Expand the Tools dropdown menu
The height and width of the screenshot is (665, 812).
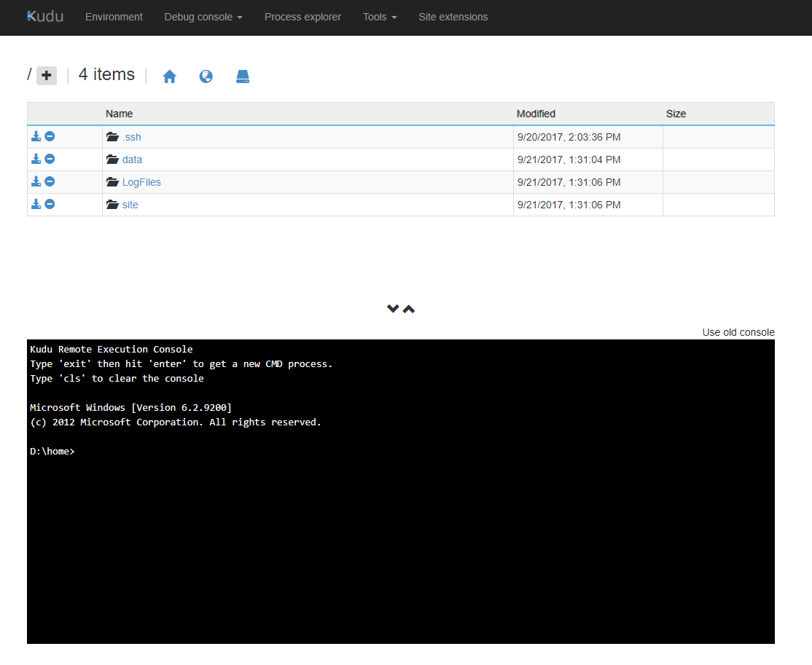[380, 17]
